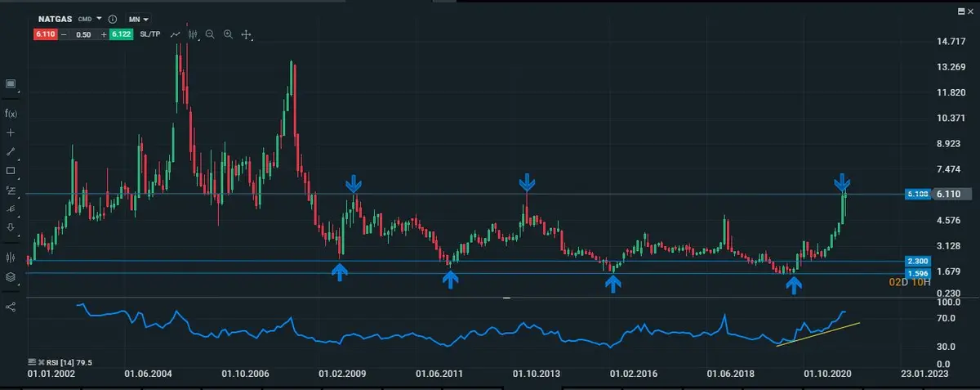Open SL/TP settings
This screenshot has width=980, height=390.
click(x=149, y=34)
